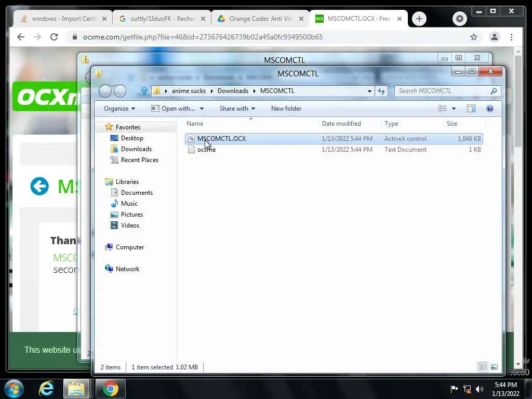Expand the view options dropdown arrow

[x=454, y=109]
